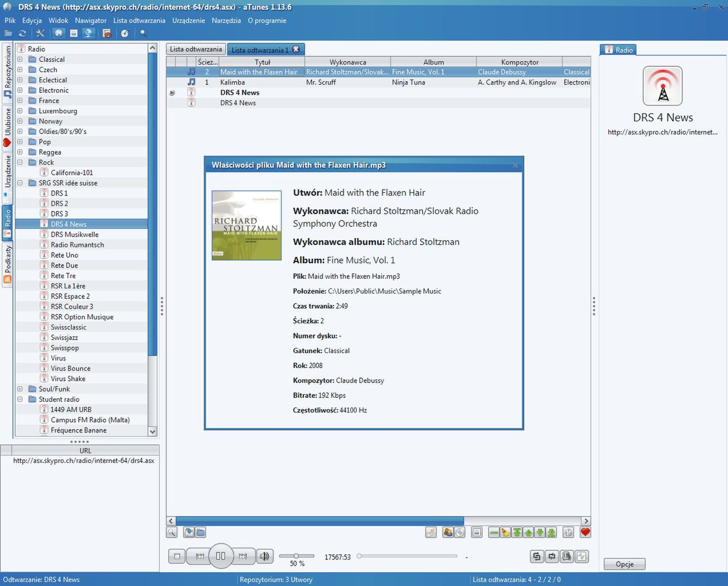The height and width of the screenshot is (586, 728).
Task: Click the CD ripper icon in top toolbar
Action: click(125, 34)
